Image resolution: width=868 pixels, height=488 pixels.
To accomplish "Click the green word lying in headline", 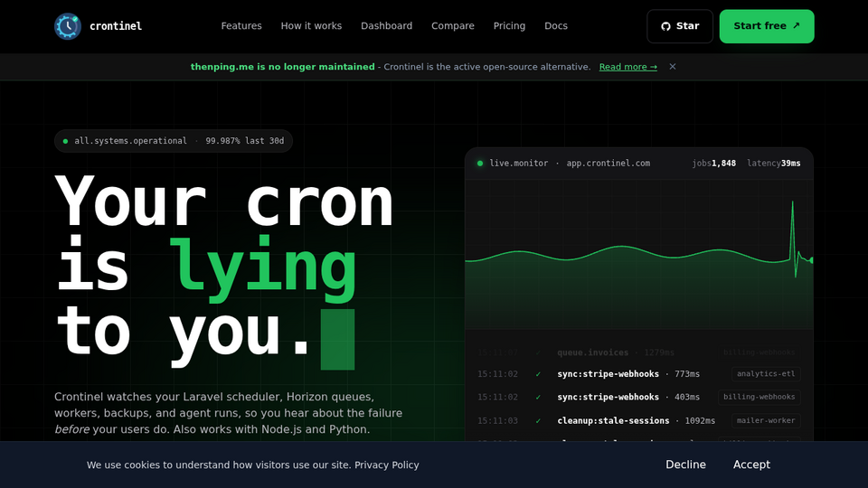I will pyautogui.click(x=262, y=269).
